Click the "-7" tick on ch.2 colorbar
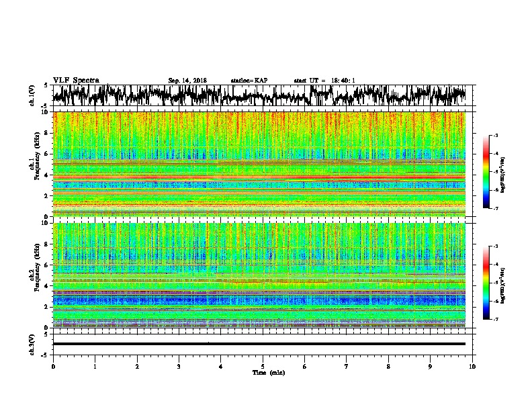The width and height of the screenshot is (532, 411). click(496, 319)
